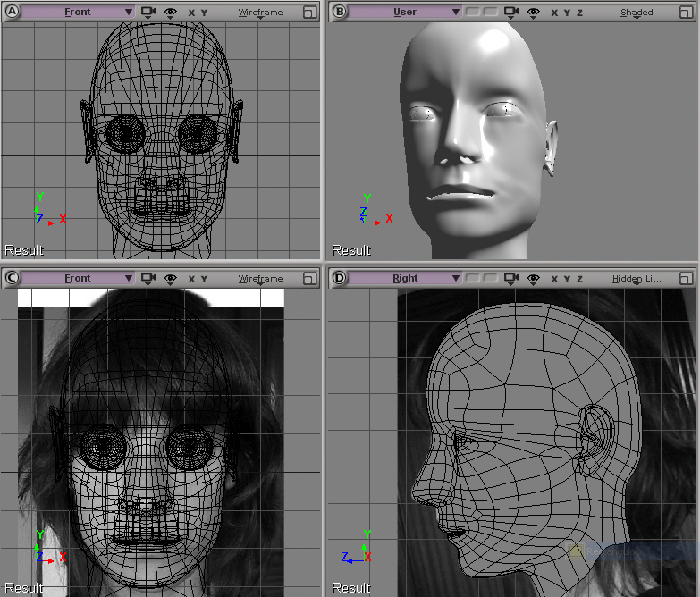Viewport: 700px width, 597px height.
Task: Click the eye visibility icon in viewport D
Action: coord(533,280)
